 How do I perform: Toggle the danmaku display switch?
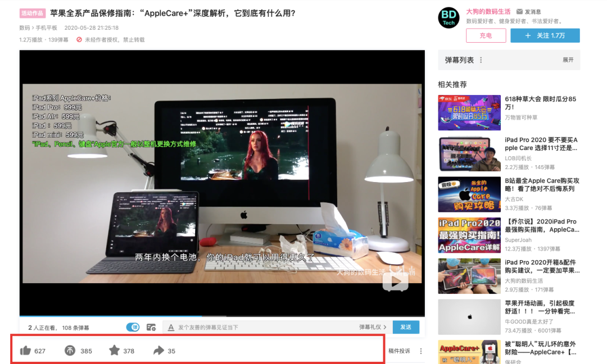click(x=133, y=327)
